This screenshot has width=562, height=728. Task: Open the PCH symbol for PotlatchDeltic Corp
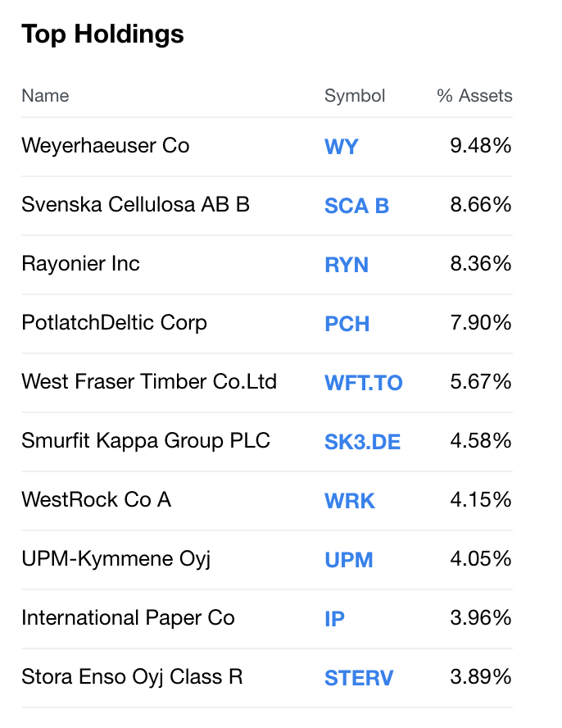(346, 324)
